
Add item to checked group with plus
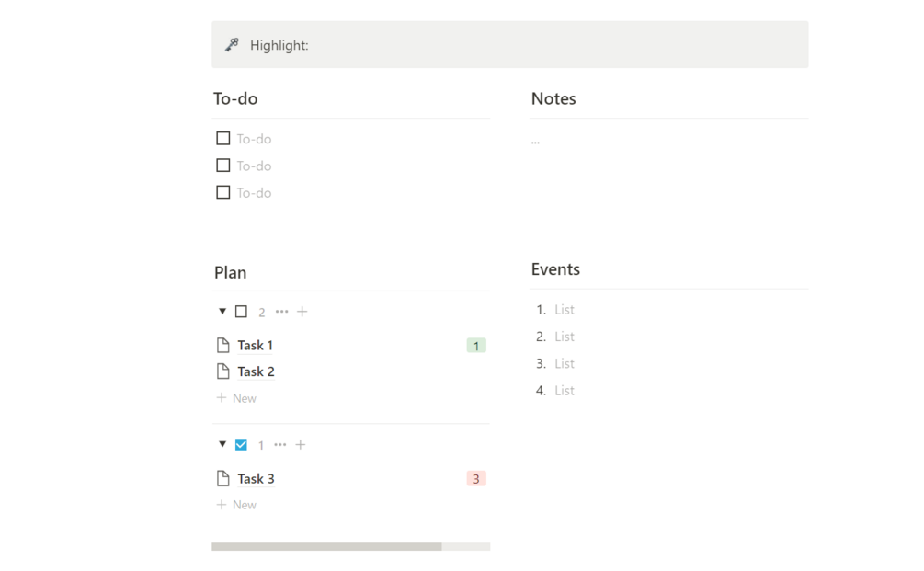coord(301,445)
